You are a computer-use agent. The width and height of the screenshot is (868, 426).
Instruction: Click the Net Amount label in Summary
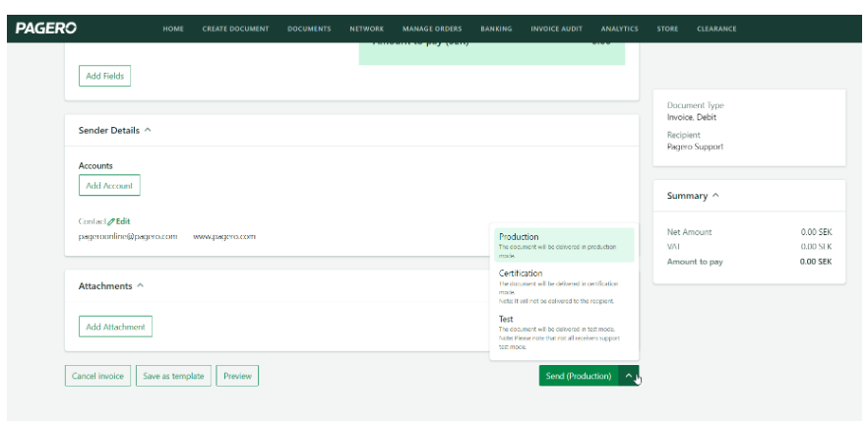[690, 232]
